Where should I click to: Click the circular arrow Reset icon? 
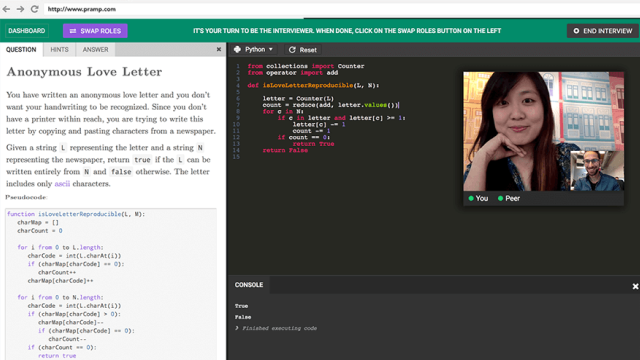pyautogui.click(x=292, y=50)
